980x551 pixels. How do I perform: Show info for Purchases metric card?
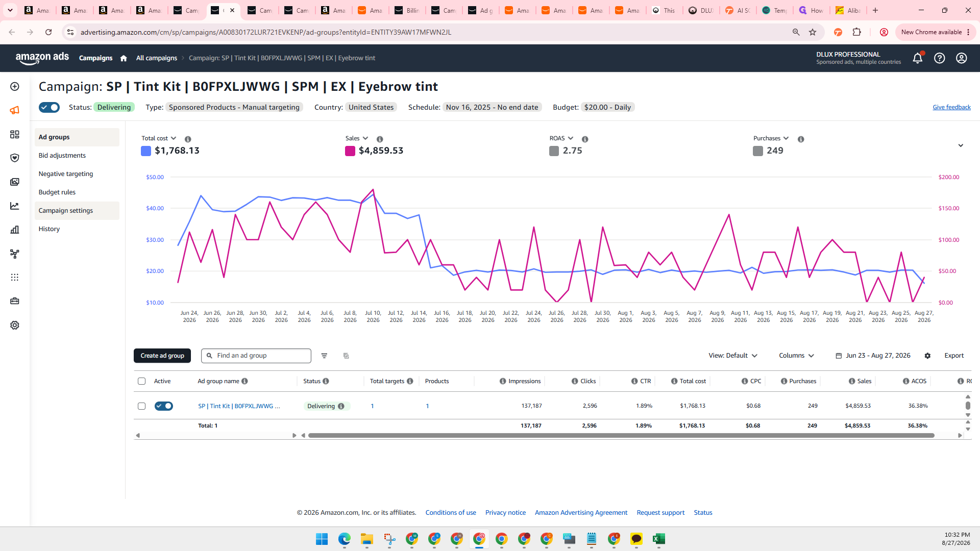801,139
